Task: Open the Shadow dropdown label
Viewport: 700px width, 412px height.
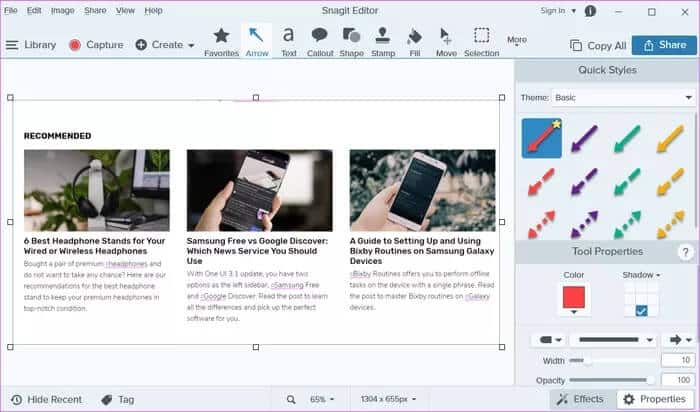Action: point(641,275)
